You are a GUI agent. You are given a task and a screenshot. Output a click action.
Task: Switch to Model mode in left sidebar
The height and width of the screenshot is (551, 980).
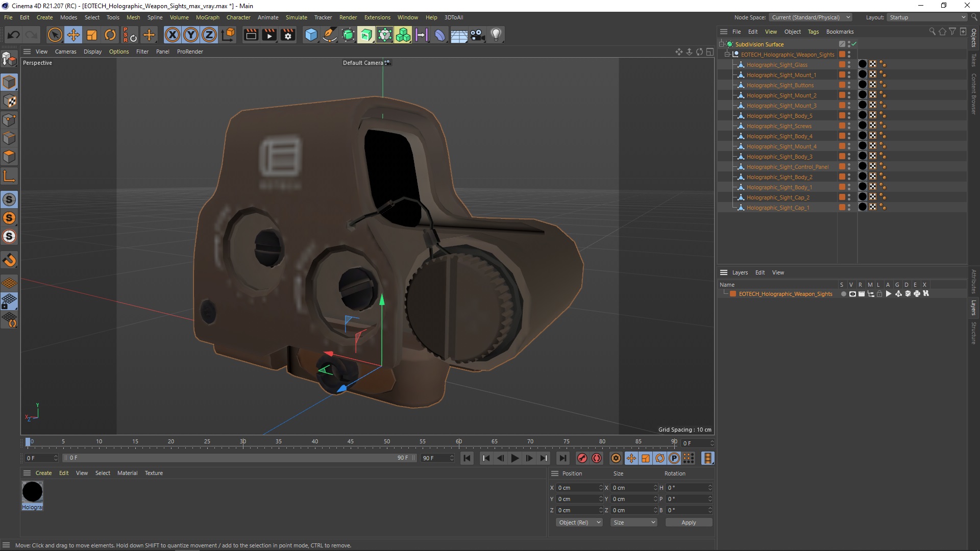click(9, 82)
